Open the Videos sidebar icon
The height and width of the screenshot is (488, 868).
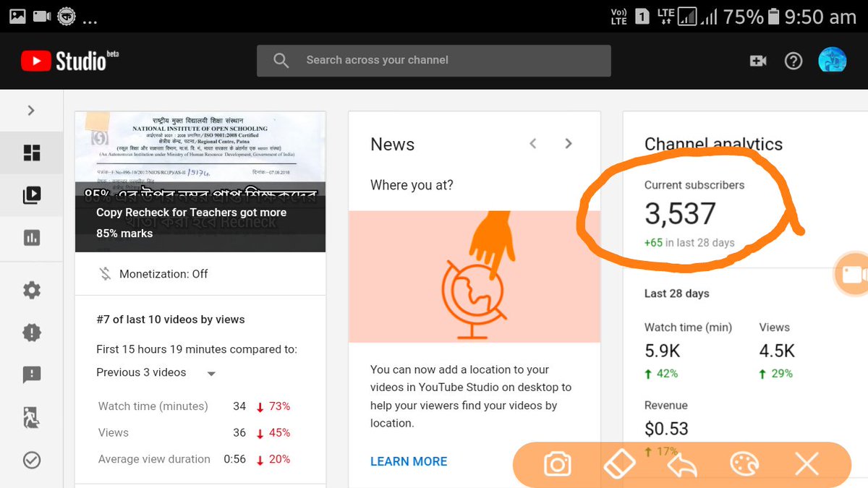32,194
